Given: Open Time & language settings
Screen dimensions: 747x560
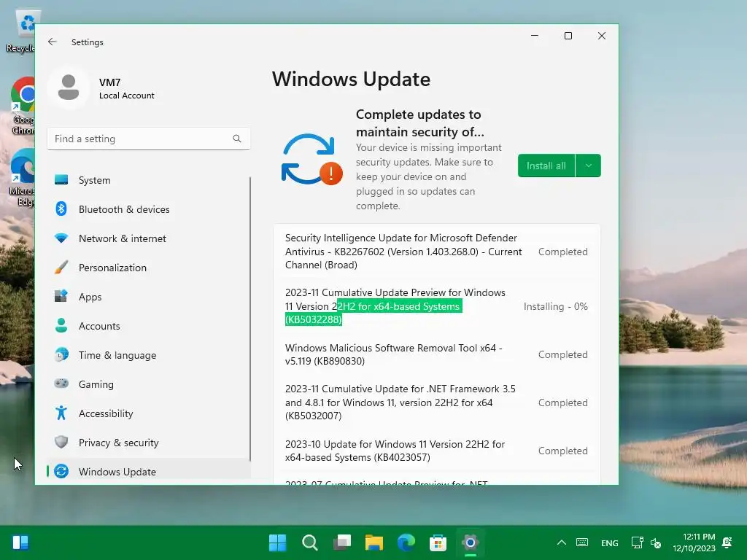Looking at the screenshot, I should point(149,355).
